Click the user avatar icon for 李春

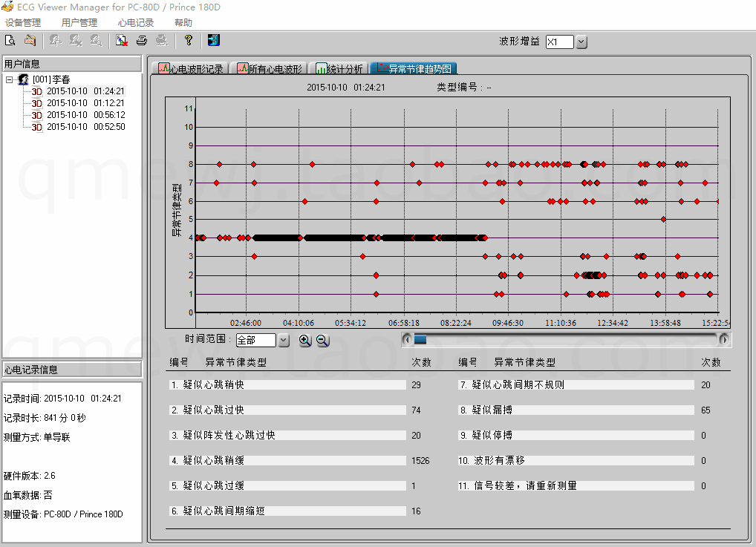(x=23, y=79)
